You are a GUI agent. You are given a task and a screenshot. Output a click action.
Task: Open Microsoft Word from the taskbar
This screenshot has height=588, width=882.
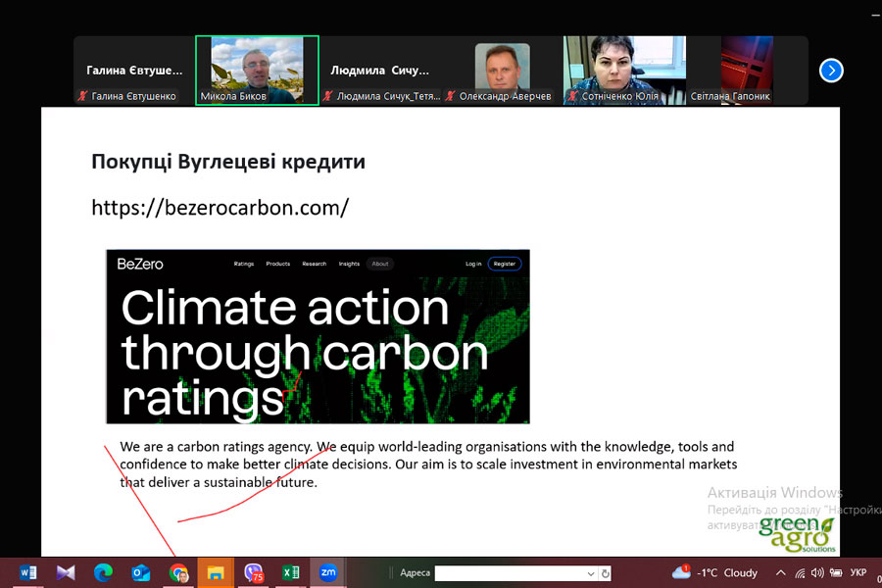point(27,572)
